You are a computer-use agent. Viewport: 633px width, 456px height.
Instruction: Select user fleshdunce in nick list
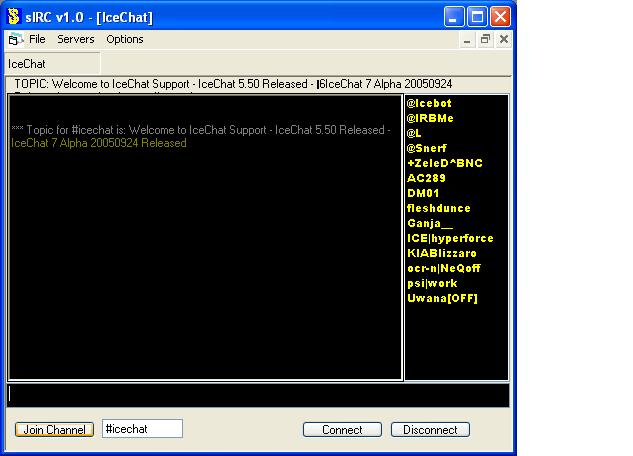[x=439, y=208]
